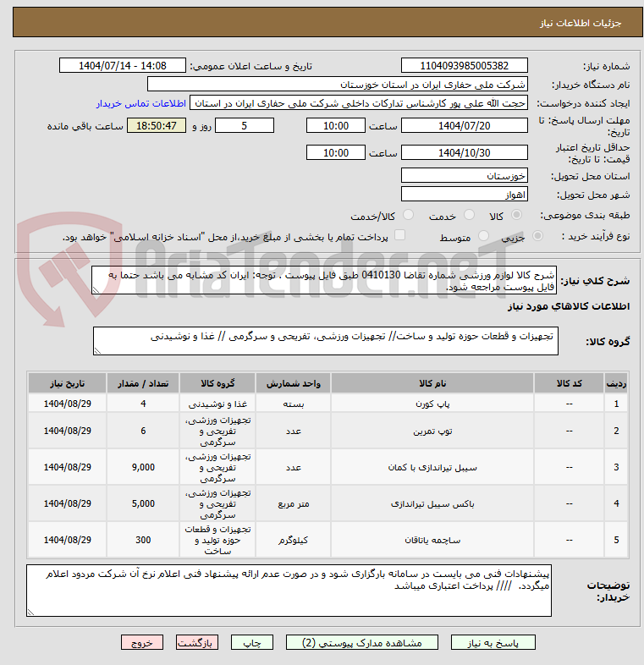
Task: Click the اطلاعات کالاهای مورد نیاز heading
Action: pos(569,306)
